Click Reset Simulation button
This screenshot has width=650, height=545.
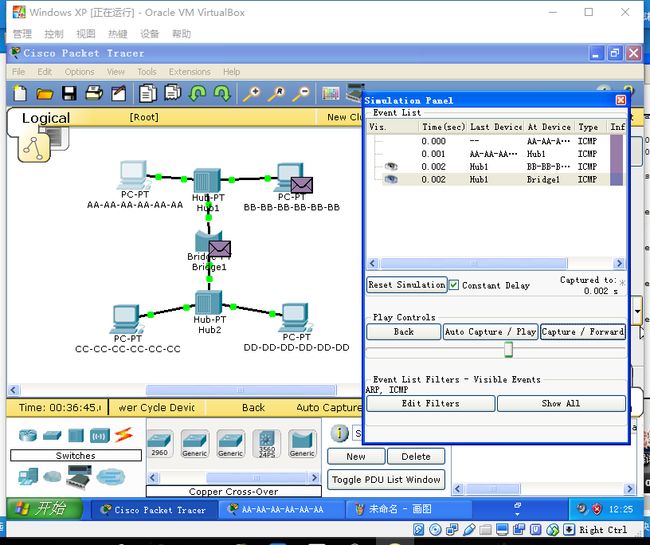pyautogui.click(x=407, y=285)
